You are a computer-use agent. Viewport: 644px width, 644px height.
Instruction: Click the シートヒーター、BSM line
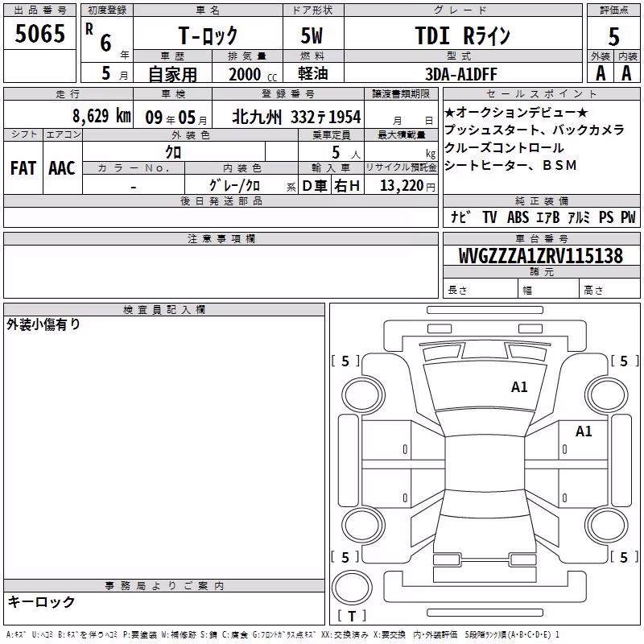[x=510, y=165]
